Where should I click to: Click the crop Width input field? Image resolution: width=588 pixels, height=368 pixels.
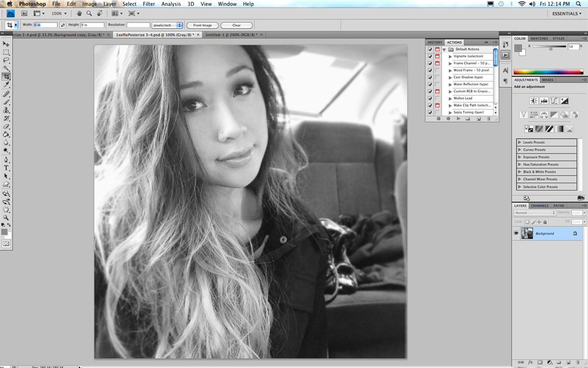click(x=45, y=25)
